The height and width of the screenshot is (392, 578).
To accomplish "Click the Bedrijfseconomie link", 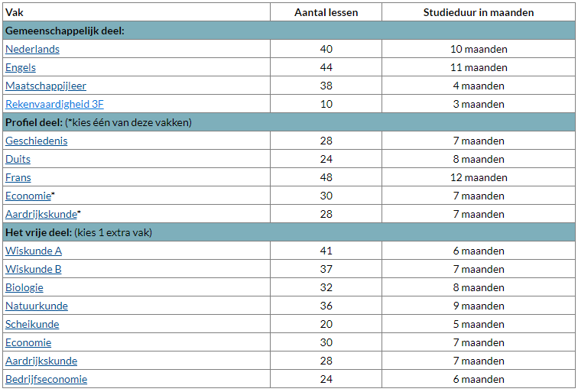I will point(46,379).
